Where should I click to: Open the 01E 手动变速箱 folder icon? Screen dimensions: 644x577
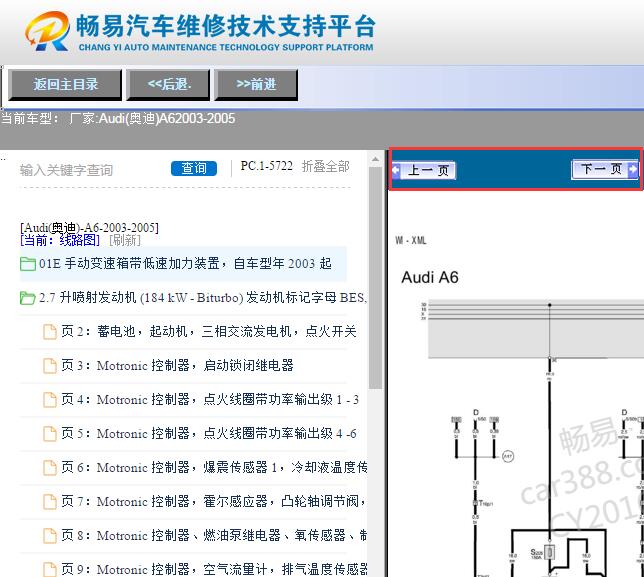pos(28,264)
